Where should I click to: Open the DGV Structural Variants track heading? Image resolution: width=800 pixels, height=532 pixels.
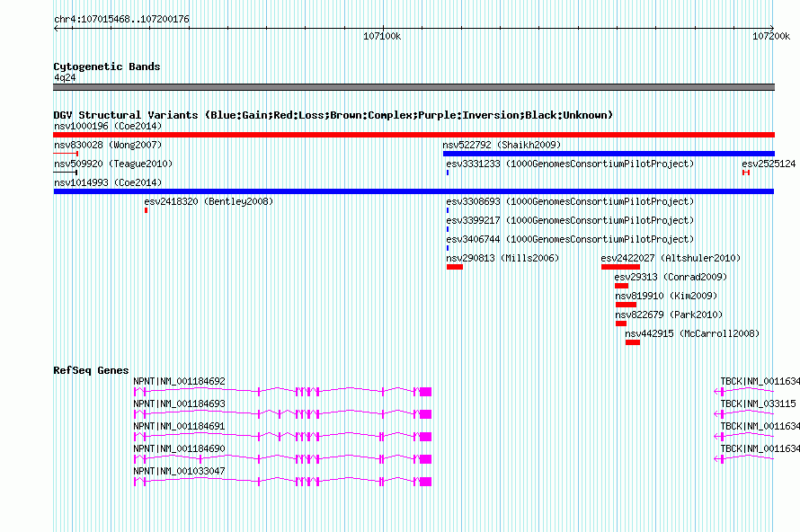coord(333,115)
